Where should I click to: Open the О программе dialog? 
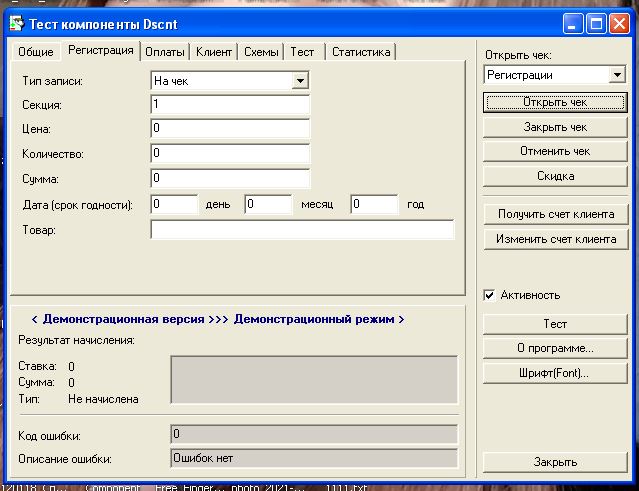point(555,348)
